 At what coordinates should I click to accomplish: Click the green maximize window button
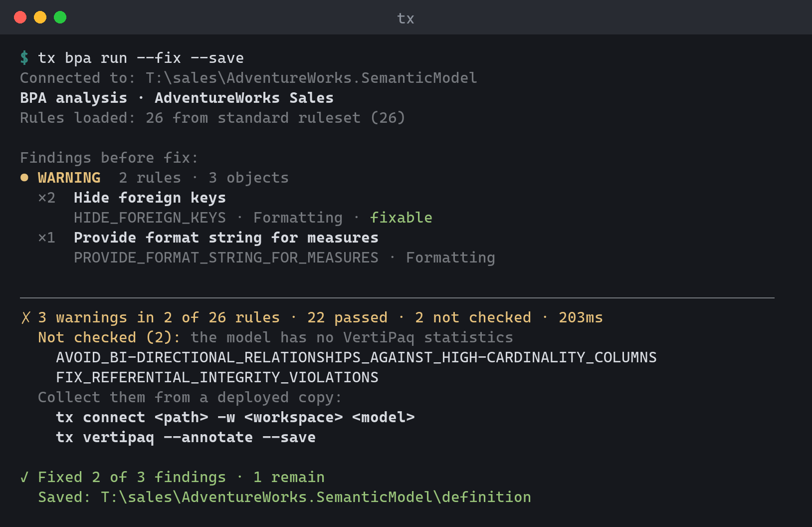(x=60, y=17)
